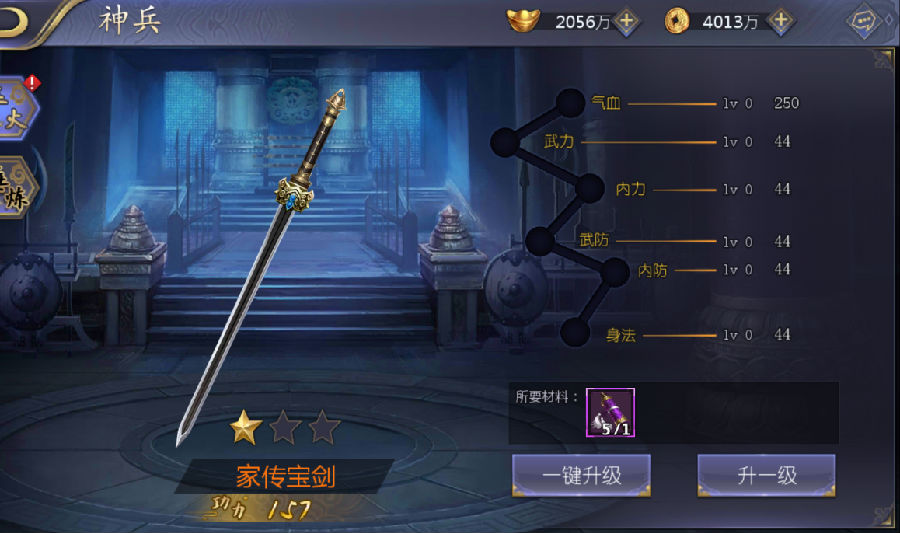
Task: Select the 武力 attribute node
Action: coord(505,142)
